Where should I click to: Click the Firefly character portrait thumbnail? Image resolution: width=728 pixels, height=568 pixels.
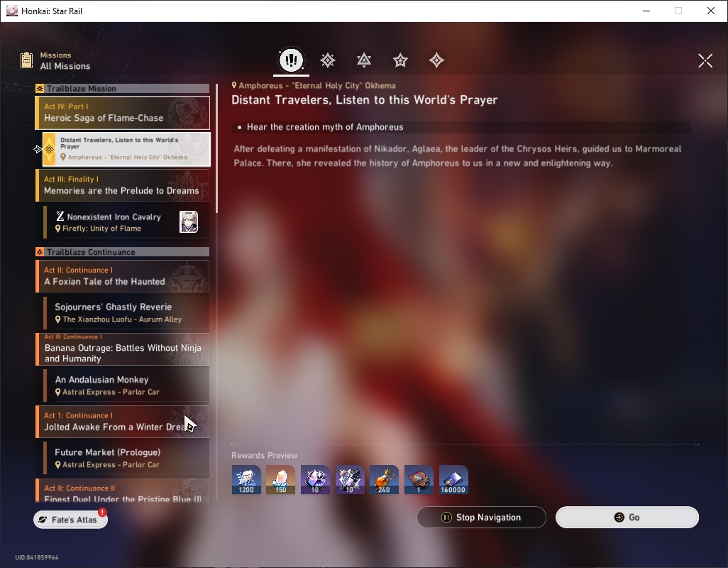(189, 222)
